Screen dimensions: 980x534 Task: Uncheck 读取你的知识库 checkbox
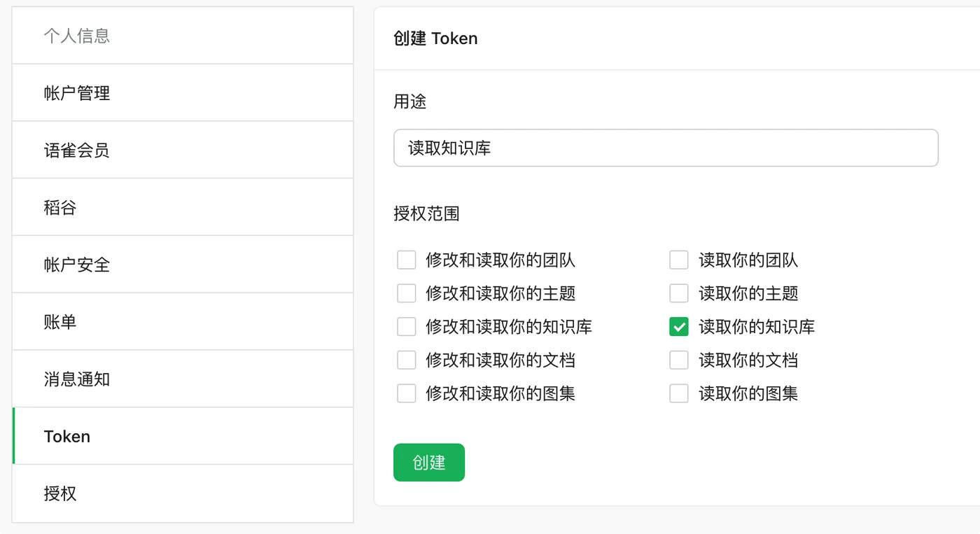(679, 327)
